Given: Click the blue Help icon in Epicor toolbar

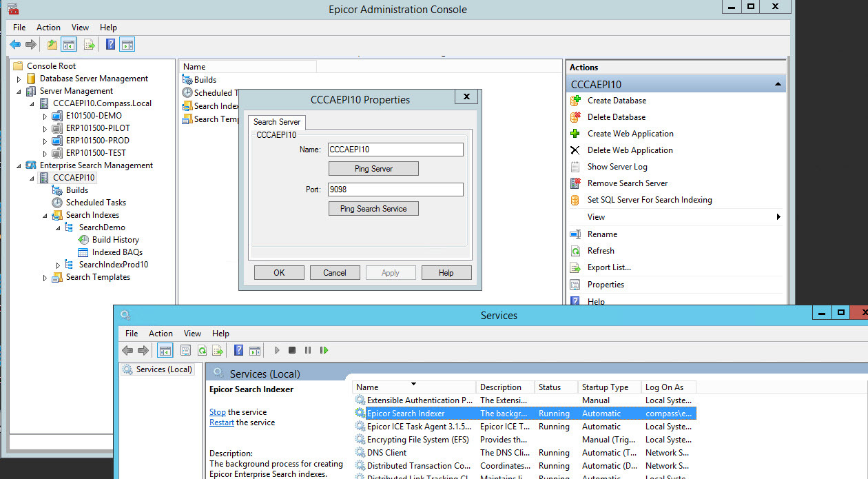Looking at the screenshot, I should [x=110, y=45].
